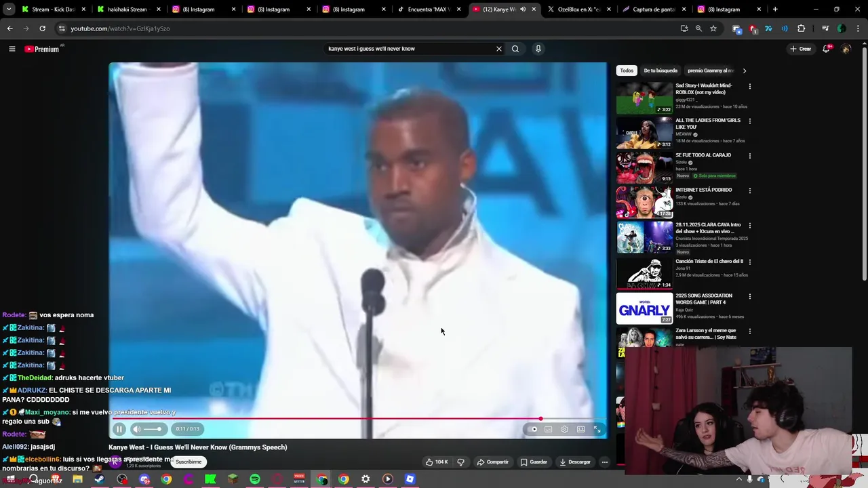Start voice search with microphone icon
This screenshot has width=868, height=488.
click(538, 49)
